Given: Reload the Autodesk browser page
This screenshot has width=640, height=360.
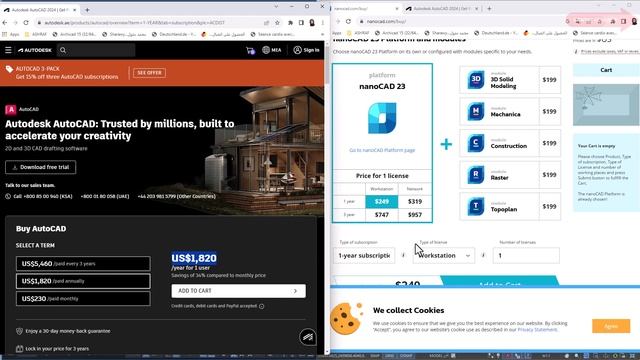Looking at the screenshot, I should [x=26, y=22].
